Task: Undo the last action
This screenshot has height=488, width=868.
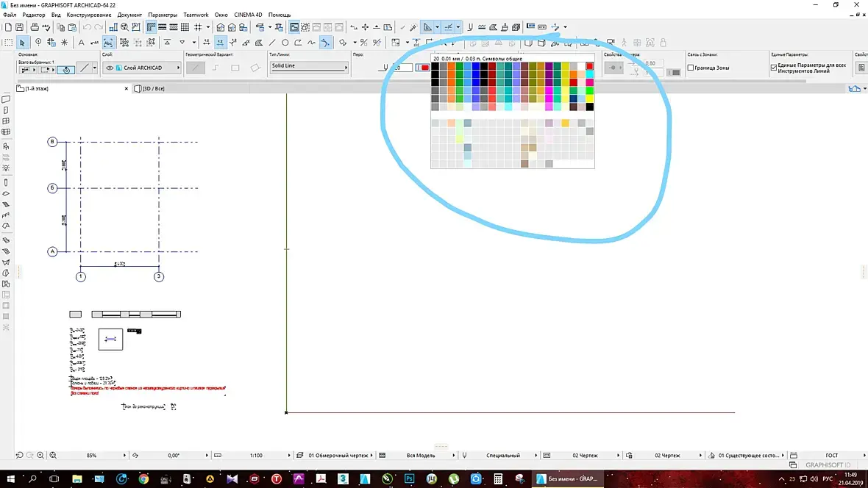Action: pos(87,27)
